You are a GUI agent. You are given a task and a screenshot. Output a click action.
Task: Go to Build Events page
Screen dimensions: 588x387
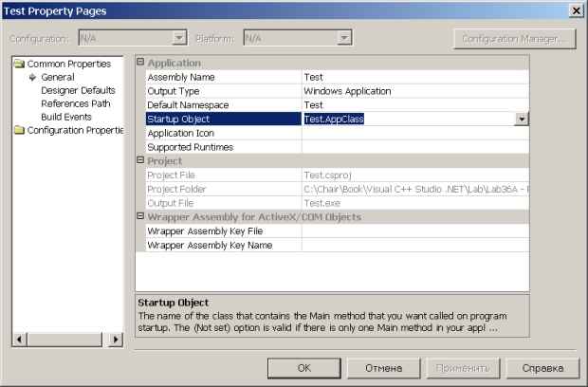(66, 117)
